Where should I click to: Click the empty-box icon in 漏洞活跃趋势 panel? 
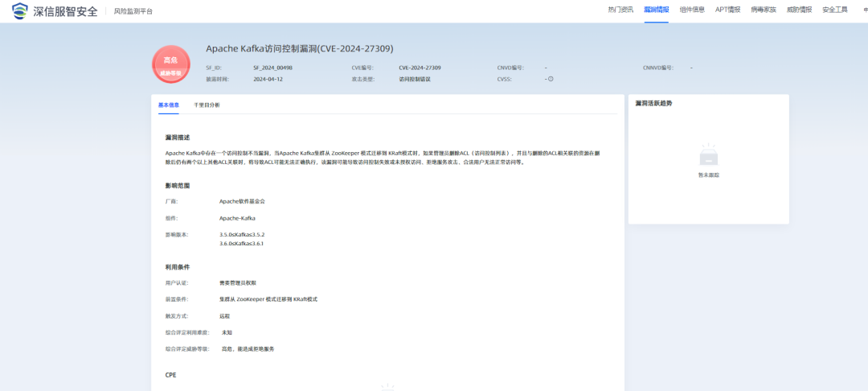[x=709, y=155]
